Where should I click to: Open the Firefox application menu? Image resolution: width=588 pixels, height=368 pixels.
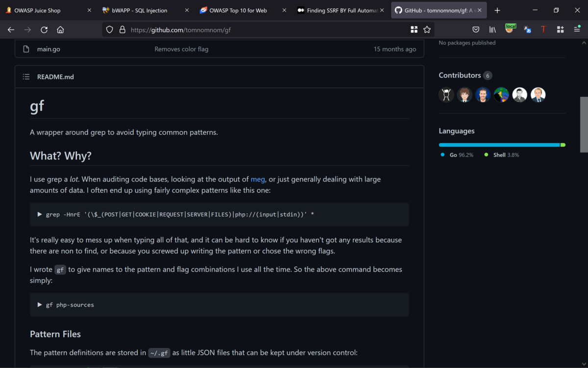click(x=577, y=30)
